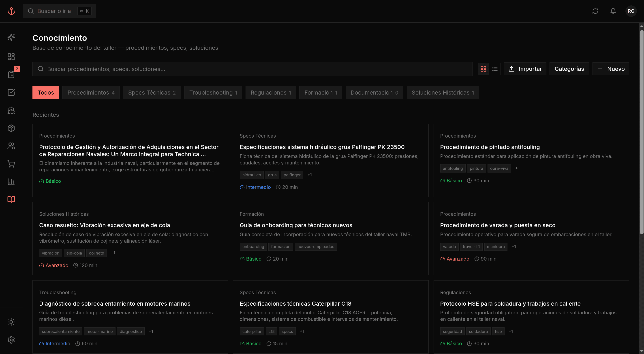644x354 pixels.
Task: Select the boat icon for vessels
Action: (x=11, y=110)
